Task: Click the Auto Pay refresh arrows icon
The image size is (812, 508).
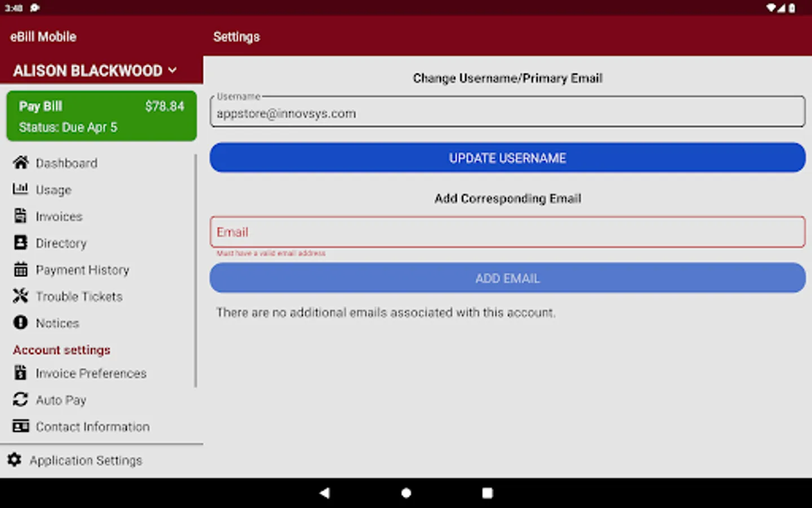Action: 20,400
